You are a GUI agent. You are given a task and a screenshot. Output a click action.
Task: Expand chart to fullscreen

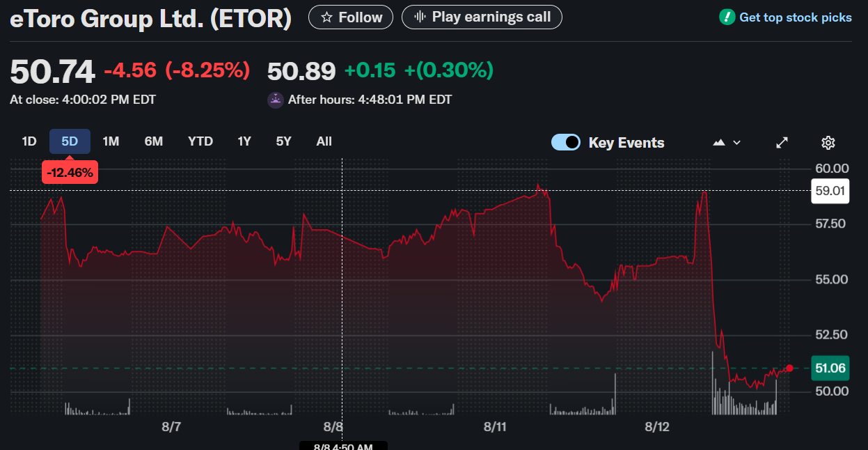click(782, 143)
